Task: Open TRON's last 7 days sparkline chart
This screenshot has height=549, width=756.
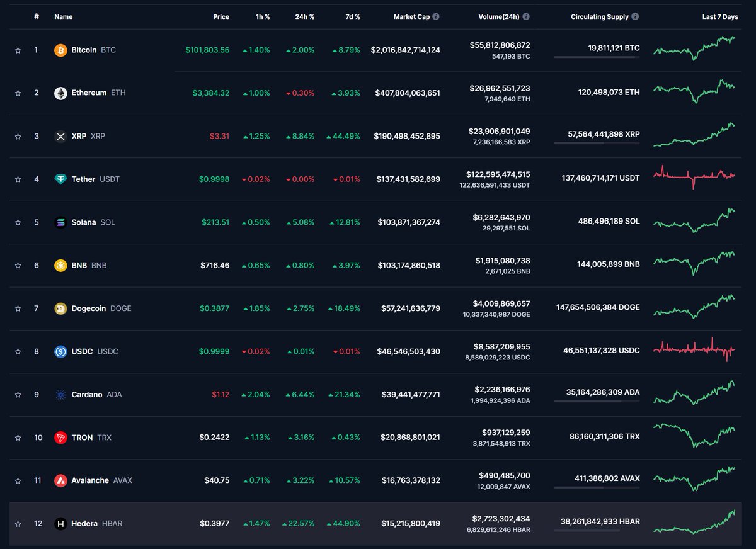Action: click(x=694, y=435)
